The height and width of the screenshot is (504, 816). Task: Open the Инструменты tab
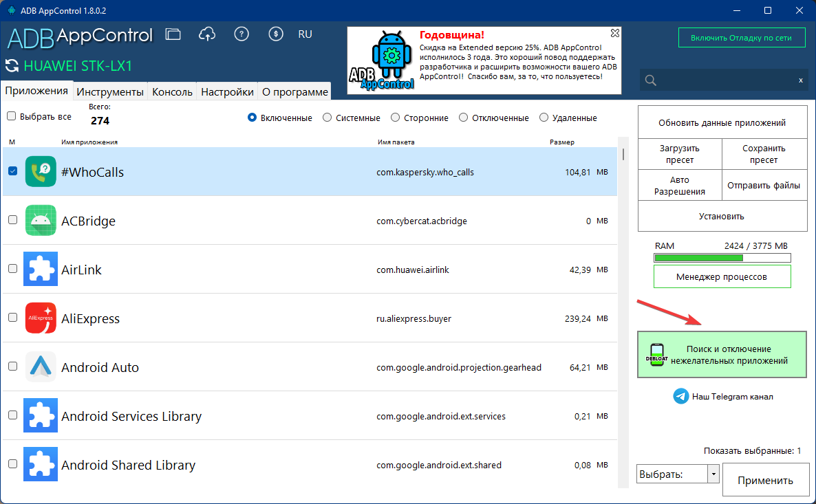[110, 91]
